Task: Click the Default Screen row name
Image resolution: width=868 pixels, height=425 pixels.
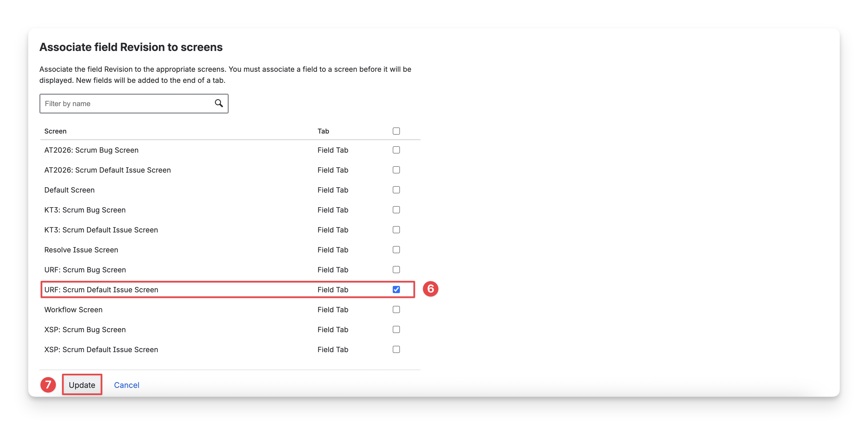Action: 70,190
